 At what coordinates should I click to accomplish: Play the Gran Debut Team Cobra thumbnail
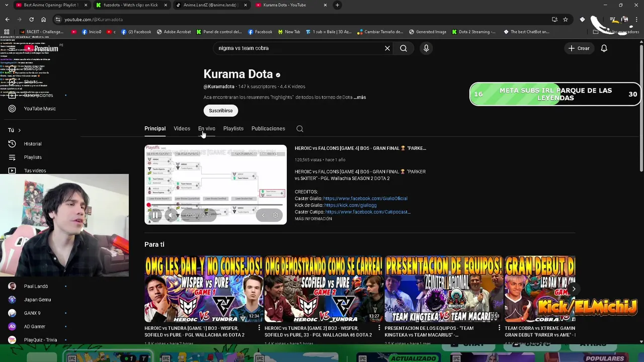click(x=540, y=289)
